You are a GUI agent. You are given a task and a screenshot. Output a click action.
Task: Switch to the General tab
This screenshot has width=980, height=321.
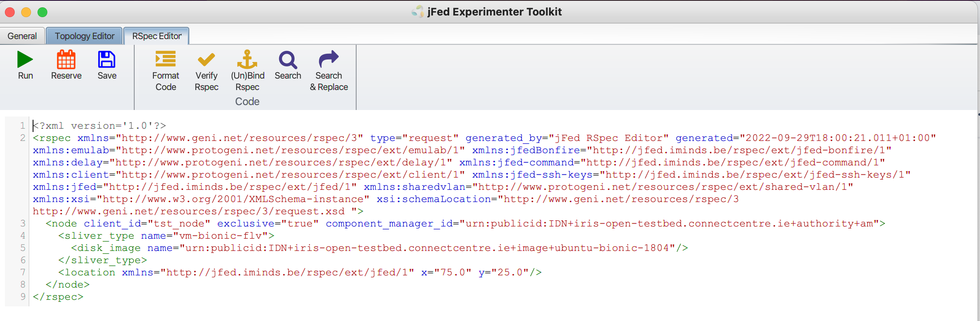coord(22,36)
